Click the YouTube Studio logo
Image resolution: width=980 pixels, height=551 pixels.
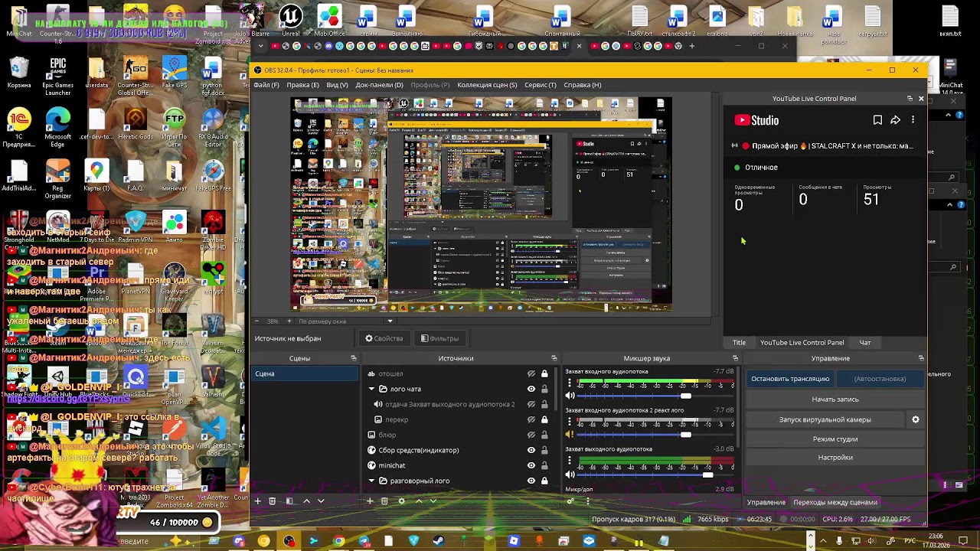pos(756,120)
